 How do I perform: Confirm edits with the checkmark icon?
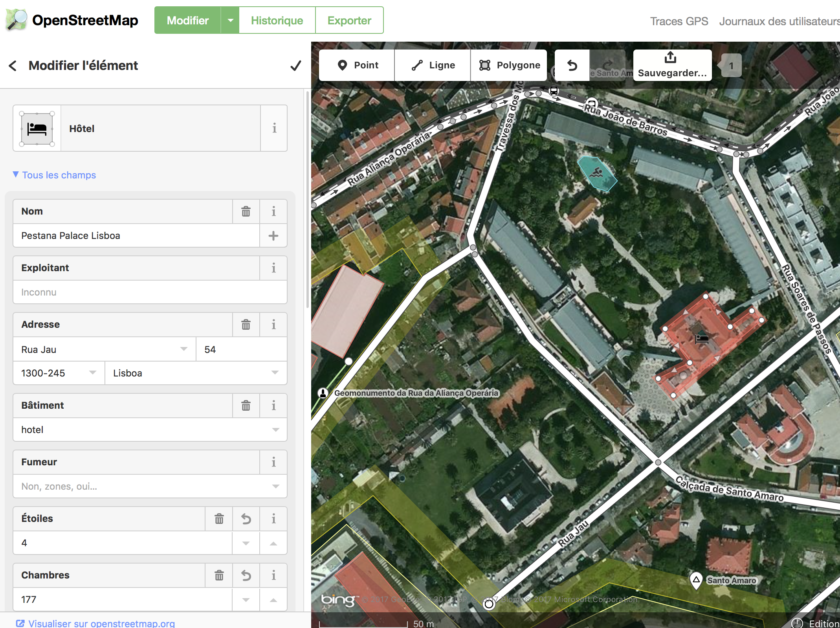pos(295,66)
